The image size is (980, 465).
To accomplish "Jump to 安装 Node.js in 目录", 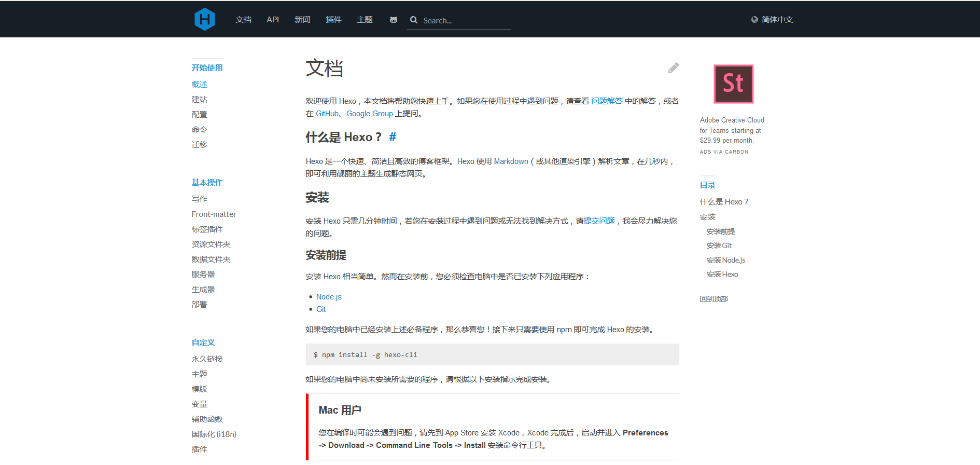I will [726, 260].
